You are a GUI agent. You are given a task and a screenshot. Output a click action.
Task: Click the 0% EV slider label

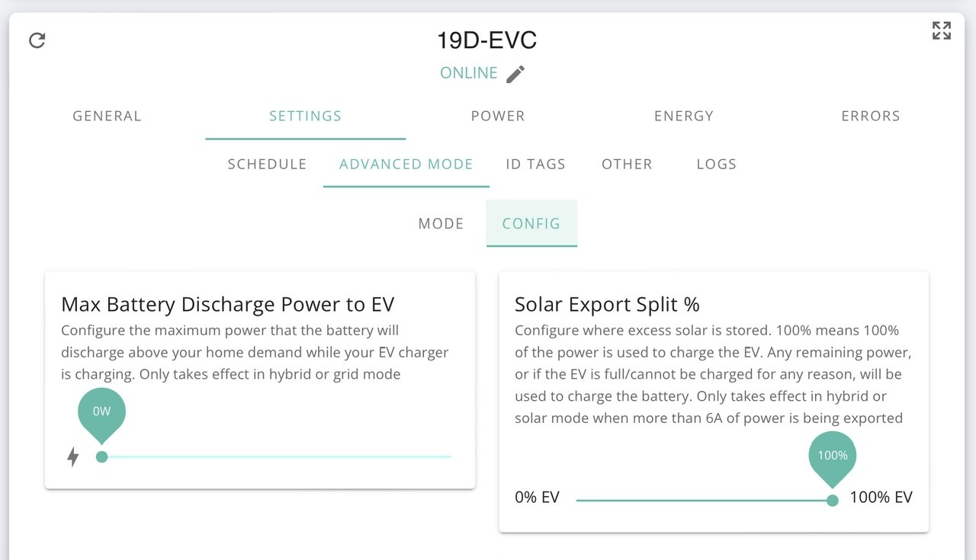(537, 498)
